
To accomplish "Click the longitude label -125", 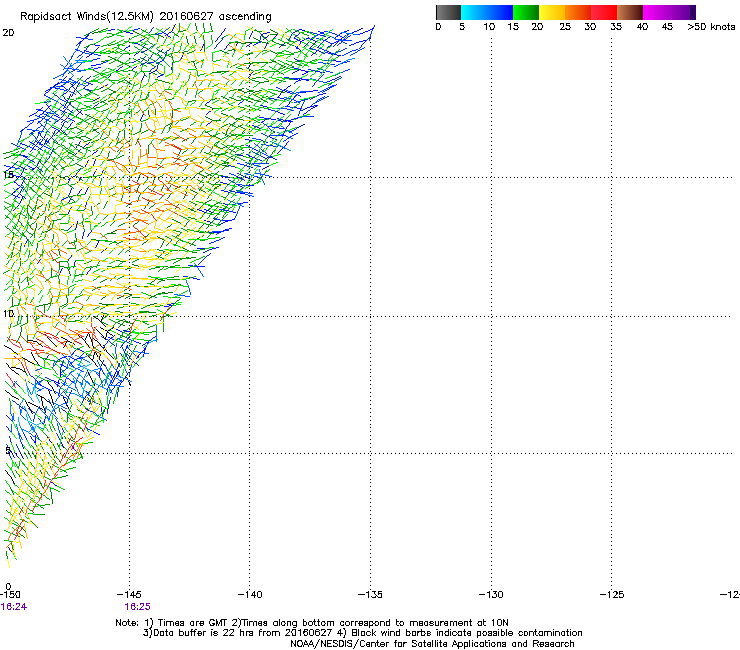I will tap(612, 594).
